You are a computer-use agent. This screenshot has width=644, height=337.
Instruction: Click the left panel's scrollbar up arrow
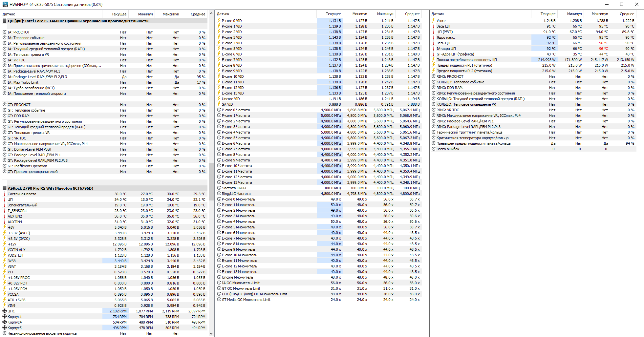click(x=211, y=13)
